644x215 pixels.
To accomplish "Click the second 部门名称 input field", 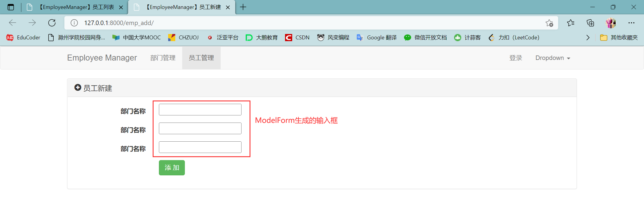I will pyautogui.click(x=200, y=128).
